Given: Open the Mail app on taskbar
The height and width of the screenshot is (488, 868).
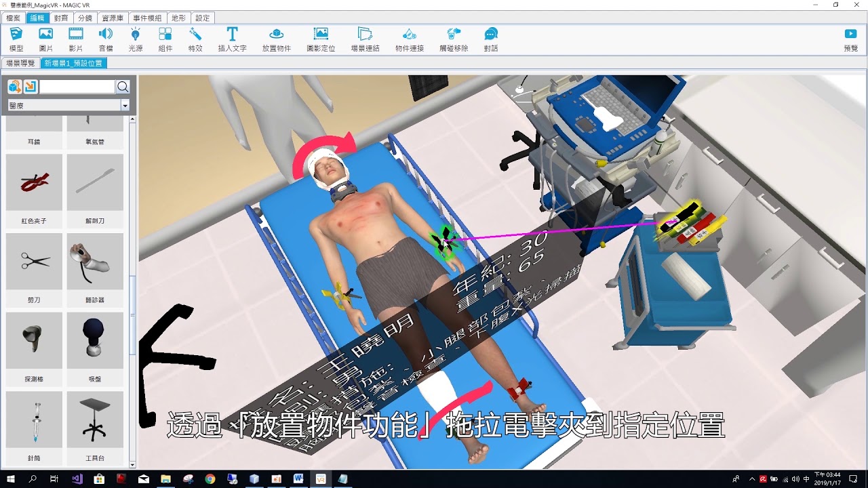Looking at the screenshot, I should coord(143,479).
